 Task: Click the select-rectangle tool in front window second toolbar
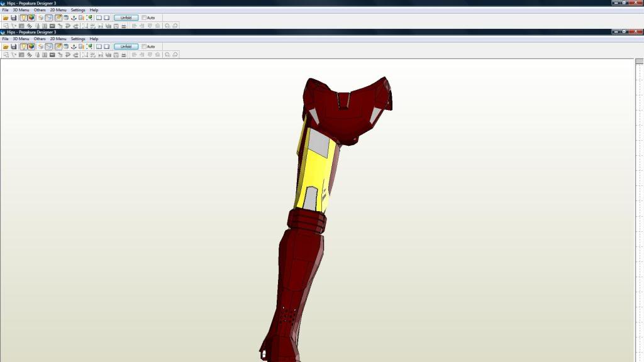pos(6,55)
